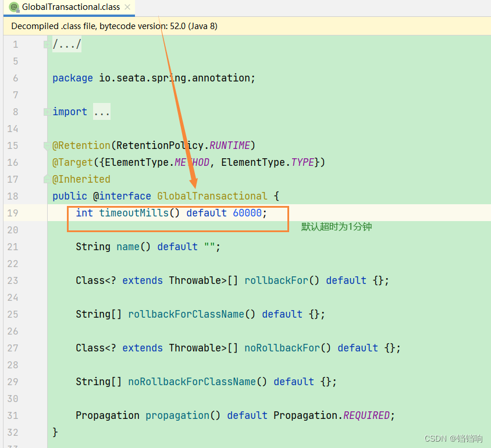
Task: Click the noRollbackFor method on line 27
Action: [283, 348]
